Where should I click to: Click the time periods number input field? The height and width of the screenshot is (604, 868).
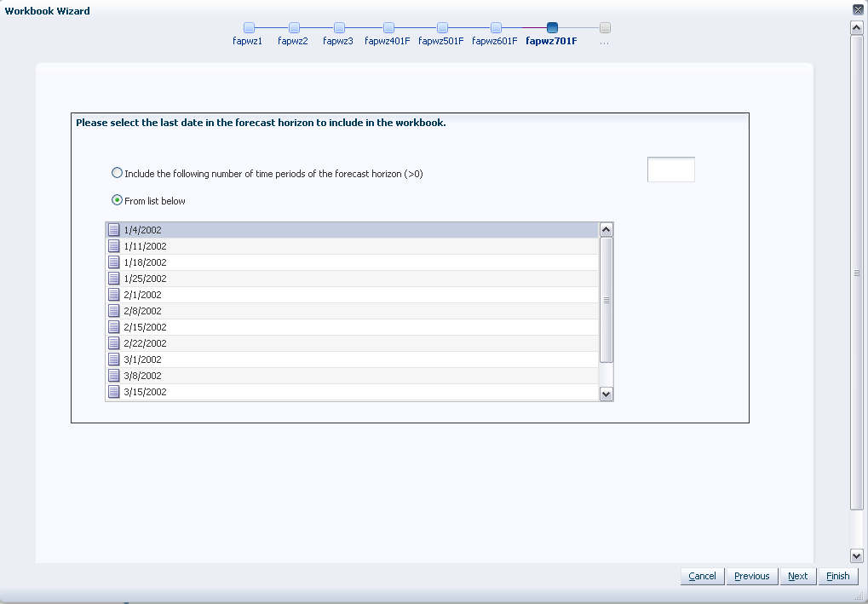[x=671, y=170]
